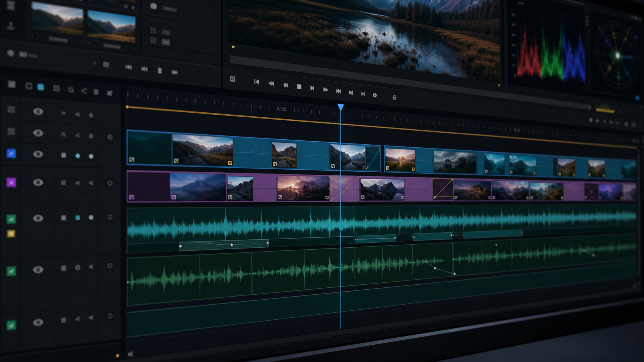Click the round record icon after transport buttons

pos(375,95)
